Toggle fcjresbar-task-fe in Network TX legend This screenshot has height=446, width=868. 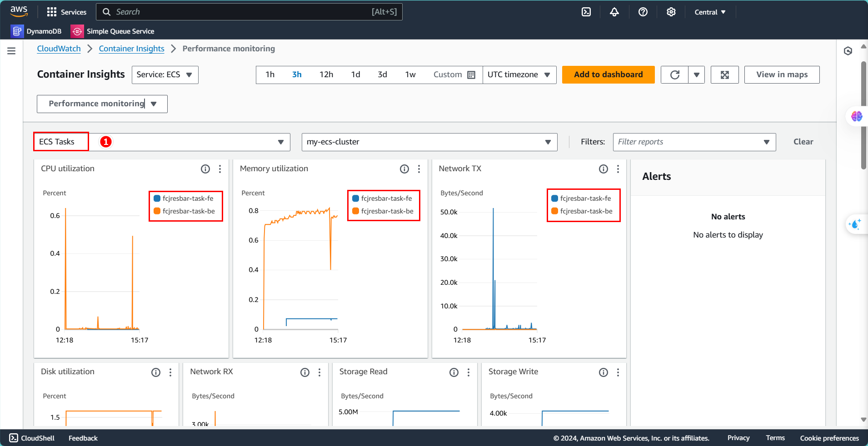coord(581,198)
